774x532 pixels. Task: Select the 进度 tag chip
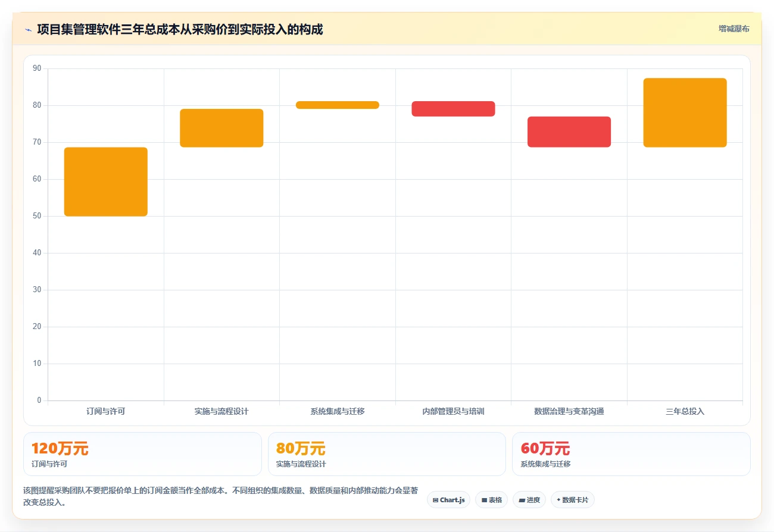(529, 500)
